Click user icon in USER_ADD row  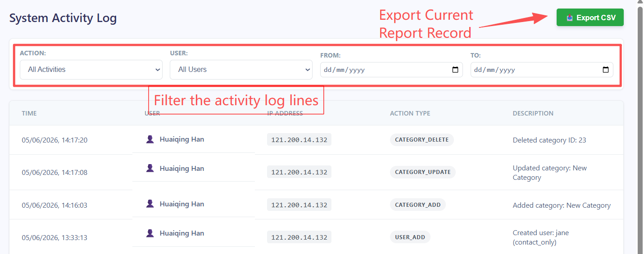(150, 233)
